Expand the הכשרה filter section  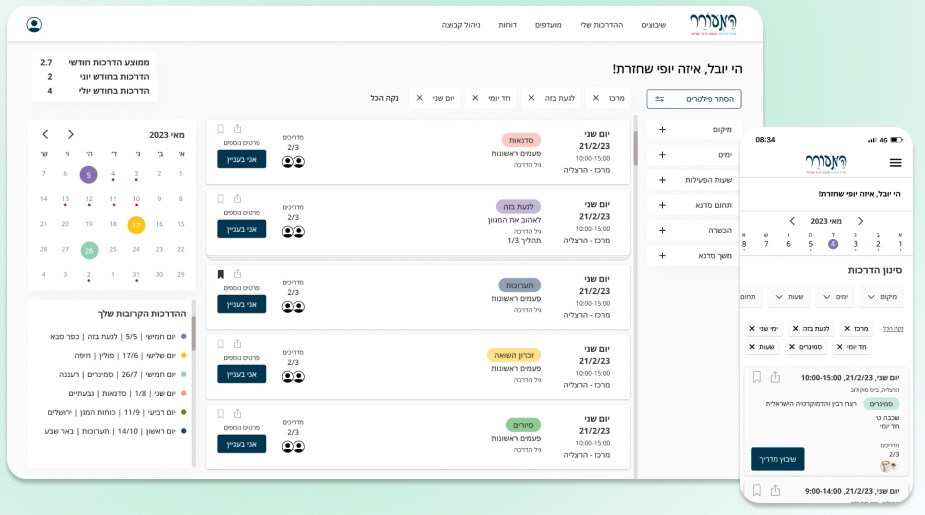(694, 231)
